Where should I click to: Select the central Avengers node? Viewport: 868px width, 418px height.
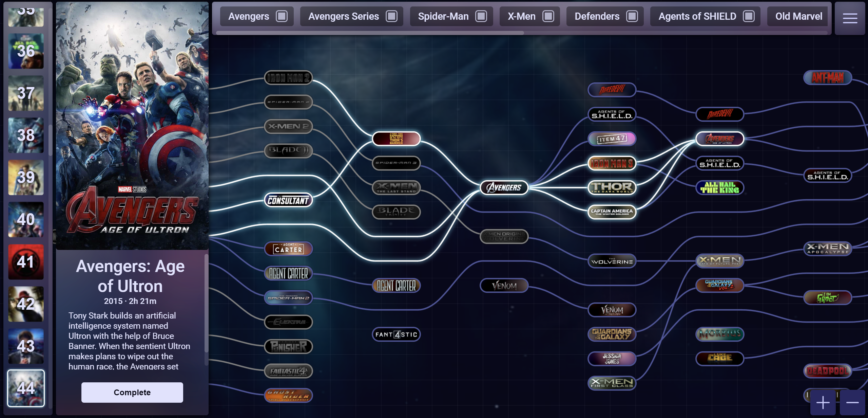tap(504, 187)
